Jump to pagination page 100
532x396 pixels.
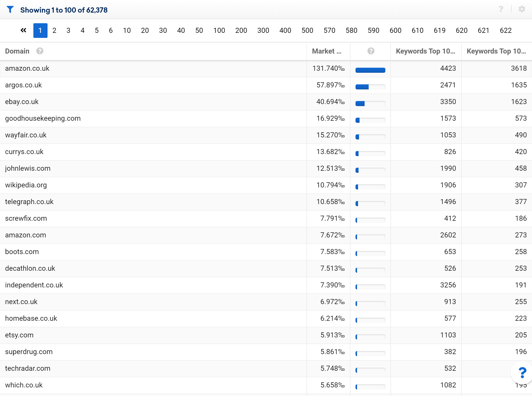219,31
